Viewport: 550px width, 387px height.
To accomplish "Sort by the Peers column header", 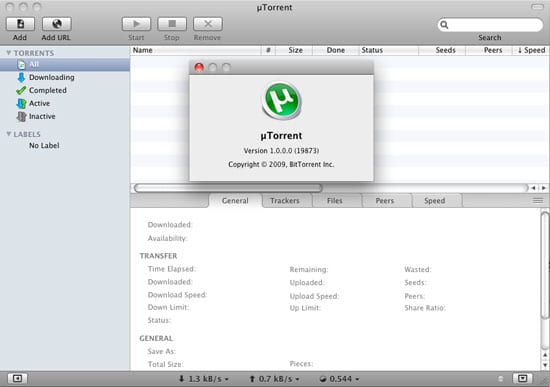I will tap(489, 50).
